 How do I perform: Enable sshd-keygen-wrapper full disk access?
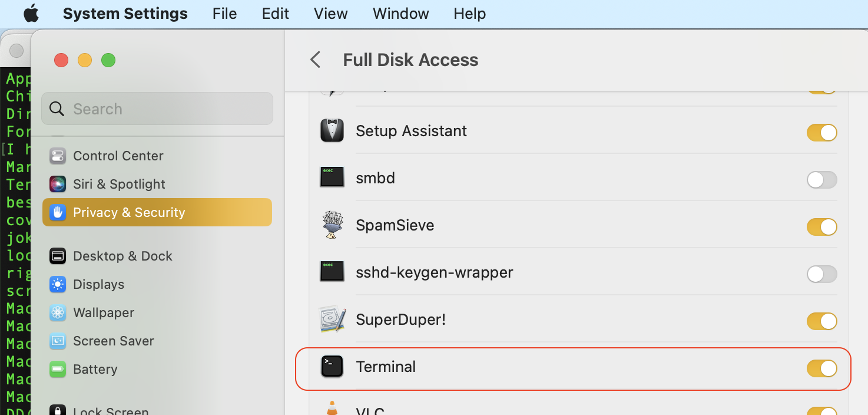[x=822, y=274]
